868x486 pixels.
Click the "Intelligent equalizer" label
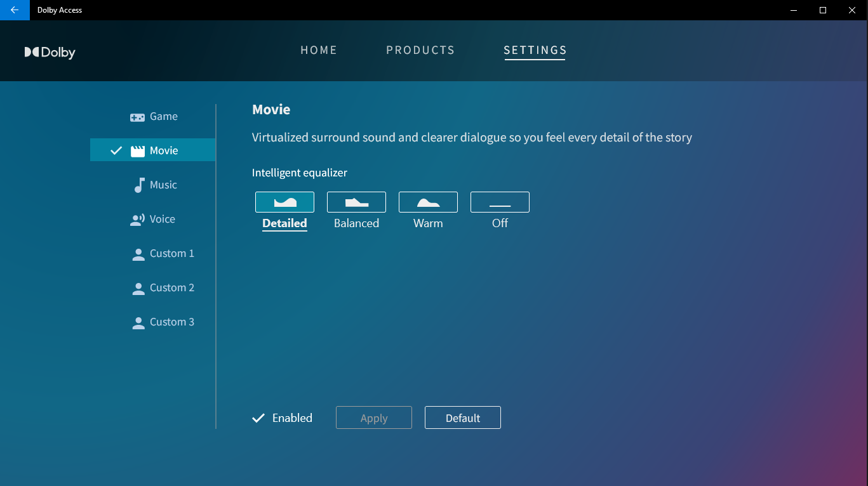[300, 173]
